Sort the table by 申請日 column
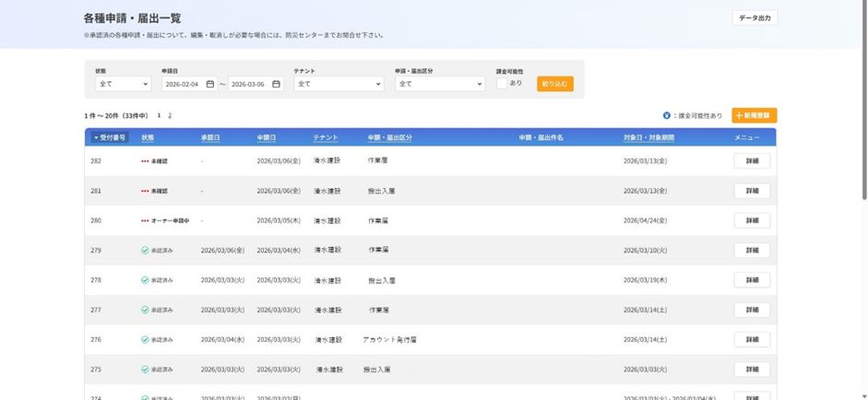The image size is (868, 400). pos(266,137)
